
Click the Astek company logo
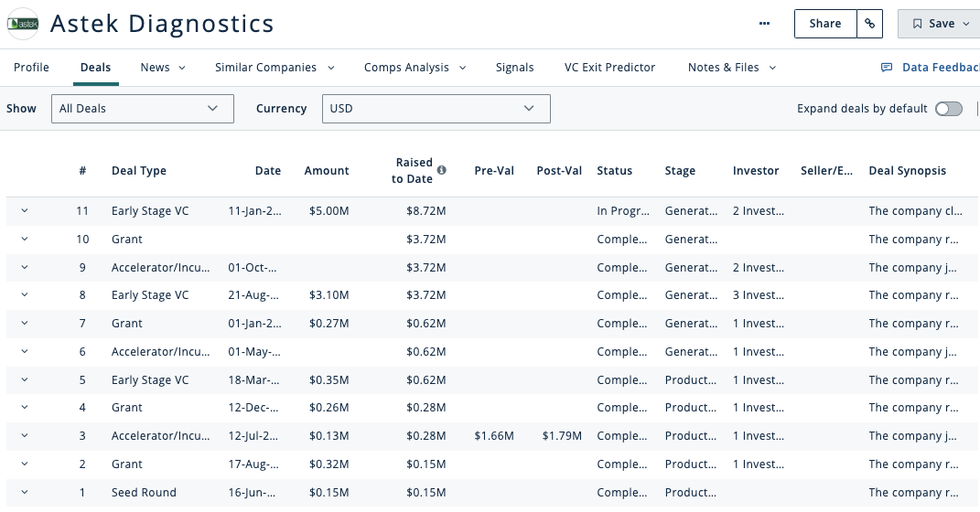point(23,24)
